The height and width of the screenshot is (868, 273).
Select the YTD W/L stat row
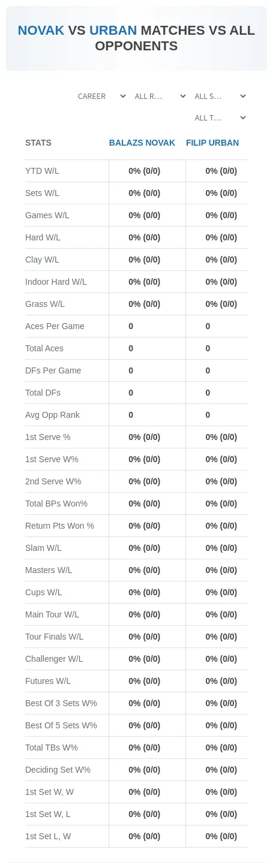tap(136, 171)
